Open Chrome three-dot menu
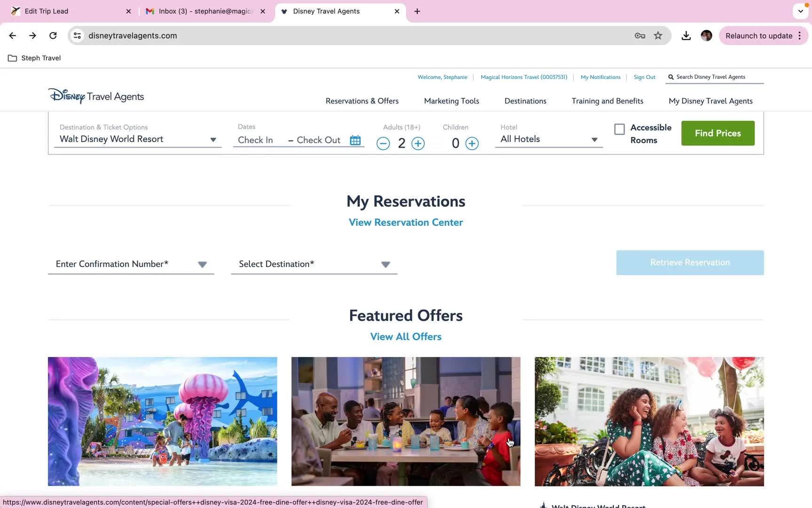812x508 pixels. point(800,36)
